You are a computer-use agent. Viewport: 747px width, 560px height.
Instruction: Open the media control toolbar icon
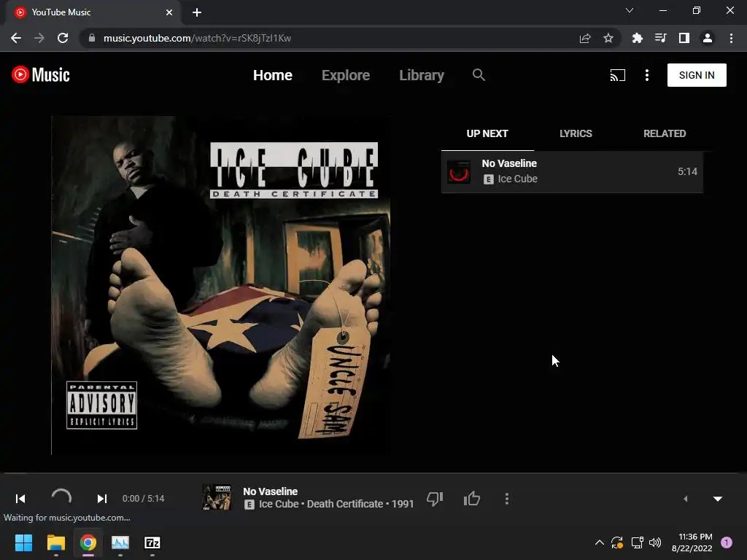click(660, 38)
